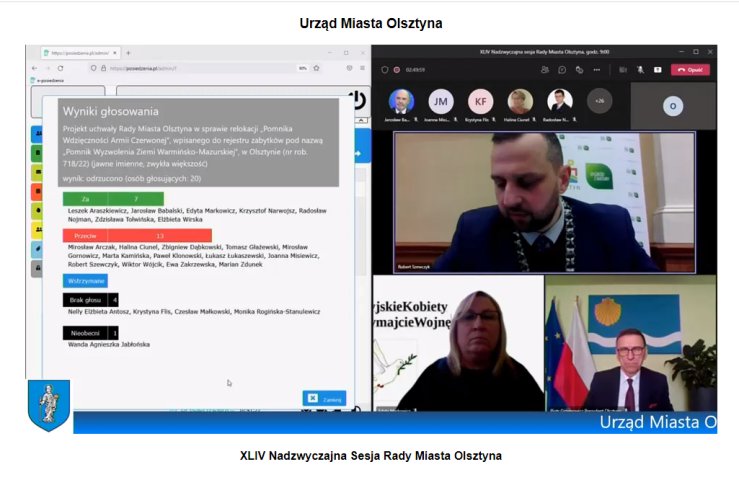Image resolution: width=739 pixels, height=480 pixels.
Task: Click the Teams share content icon
Action: point(657,70)
